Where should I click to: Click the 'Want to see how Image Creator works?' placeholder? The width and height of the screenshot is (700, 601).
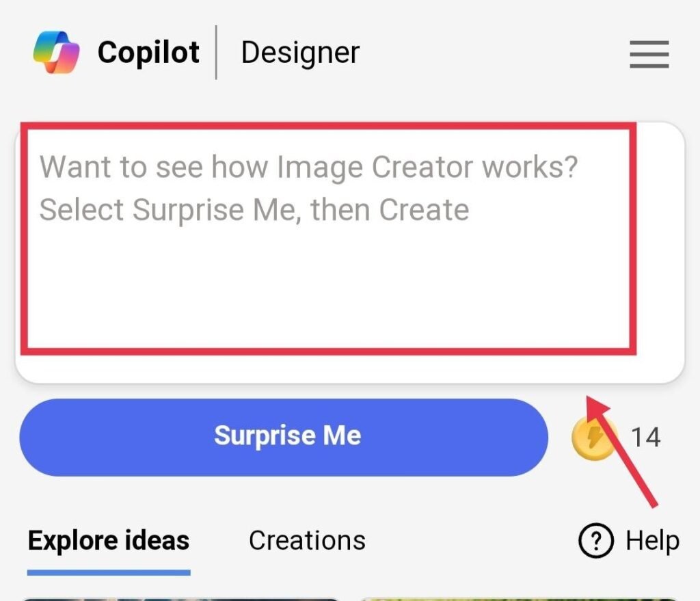point(309,167)
